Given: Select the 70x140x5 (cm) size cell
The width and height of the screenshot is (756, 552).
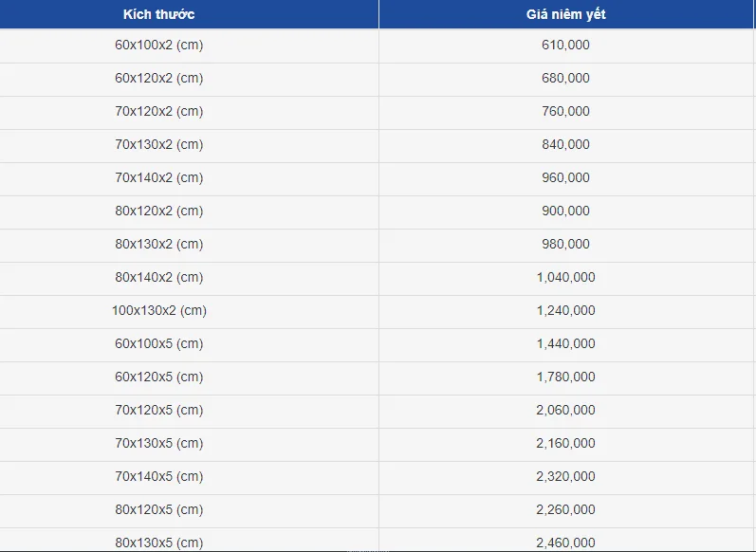Looking at the screenshot, I should 159,476.
